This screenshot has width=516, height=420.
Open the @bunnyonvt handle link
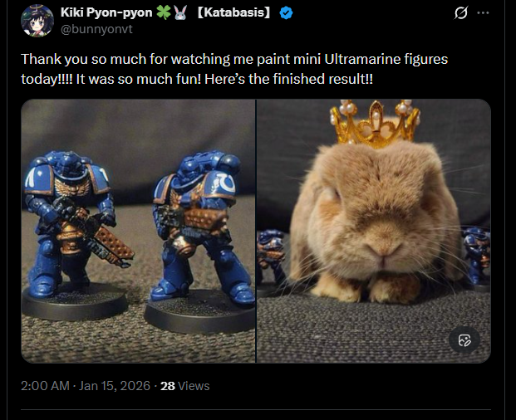[96, 29]
